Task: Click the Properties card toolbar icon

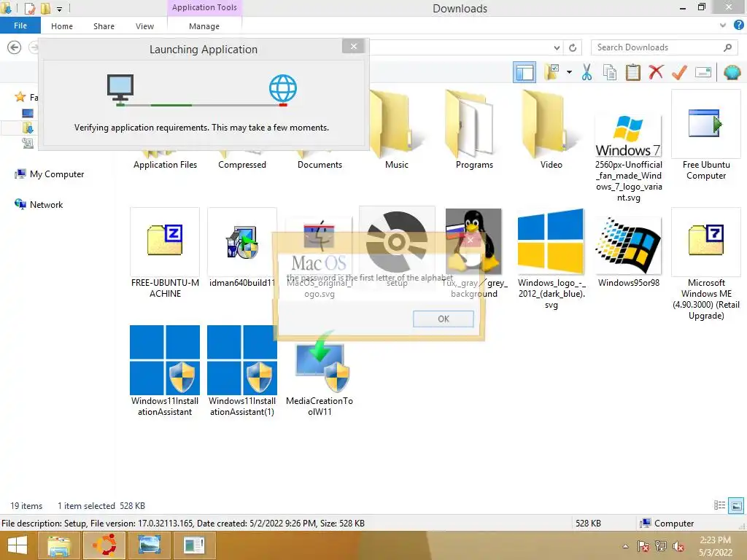Action: [703, 72]
